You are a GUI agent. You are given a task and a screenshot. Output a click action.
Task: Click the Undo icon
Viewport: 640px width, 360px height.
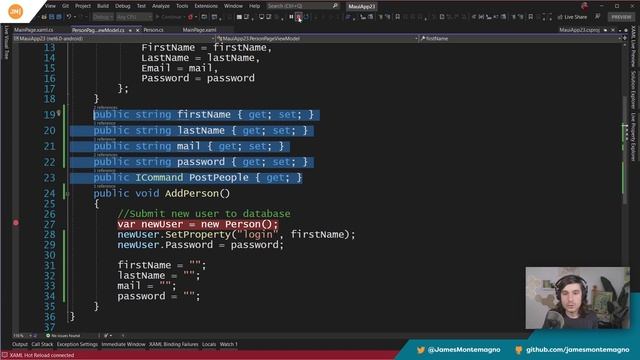69,17
